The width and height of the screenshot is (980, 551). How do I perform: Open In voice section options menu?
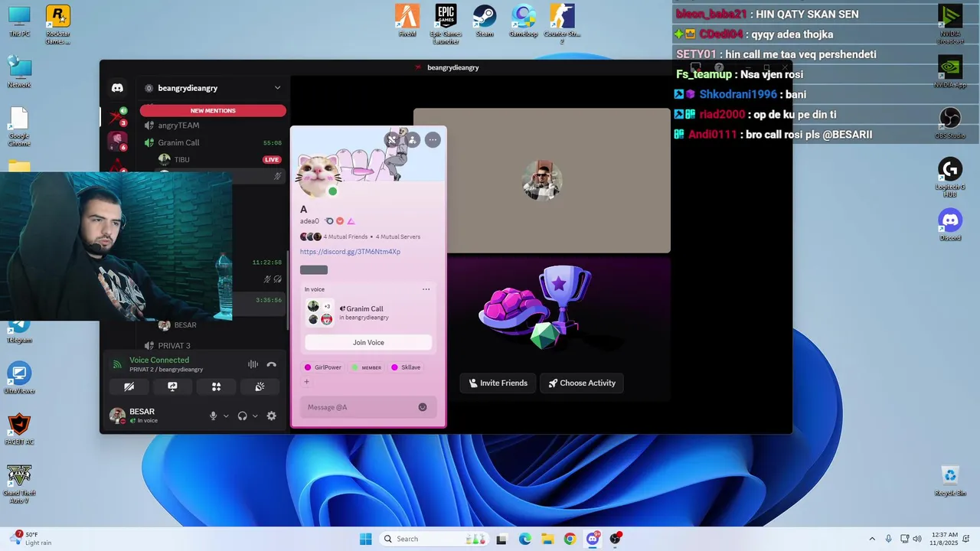(426, 289)
